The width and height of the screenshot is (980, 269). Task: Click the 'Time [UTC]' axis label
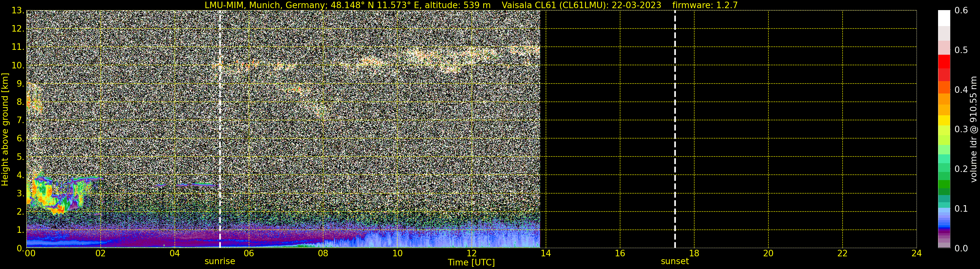coord(471,262)
